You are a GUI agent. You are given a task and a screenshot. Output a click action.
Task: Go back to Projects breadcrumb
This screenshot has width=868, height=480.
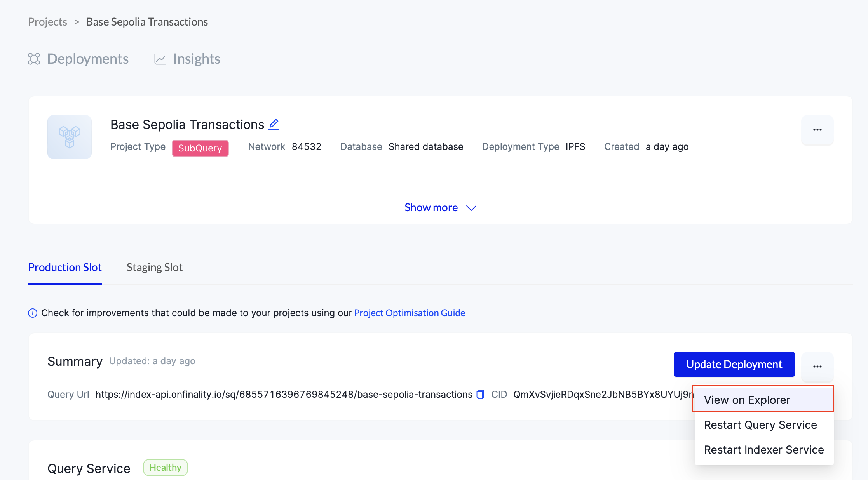click(47, 22)
